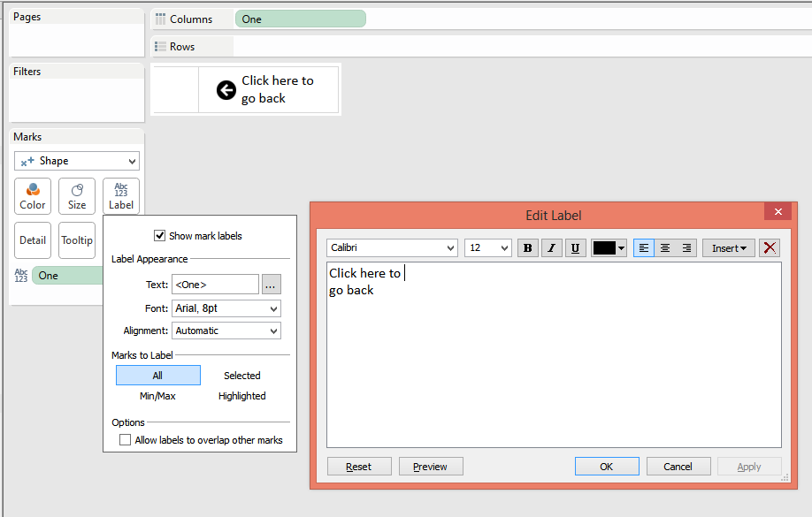This screenshot has height=517, width=812.
Task: Align label text to the left
Action: tap(644, 247)
